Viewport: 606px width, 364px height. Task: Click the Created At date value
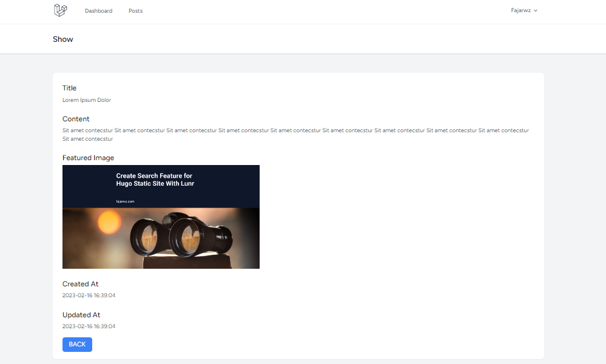pos(89,295)
